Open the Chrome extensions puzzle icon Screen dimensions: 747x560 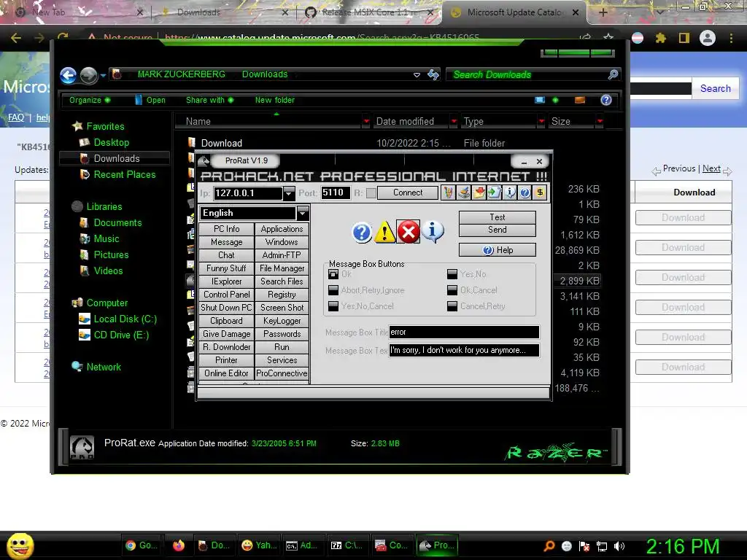tap(660, 38)
